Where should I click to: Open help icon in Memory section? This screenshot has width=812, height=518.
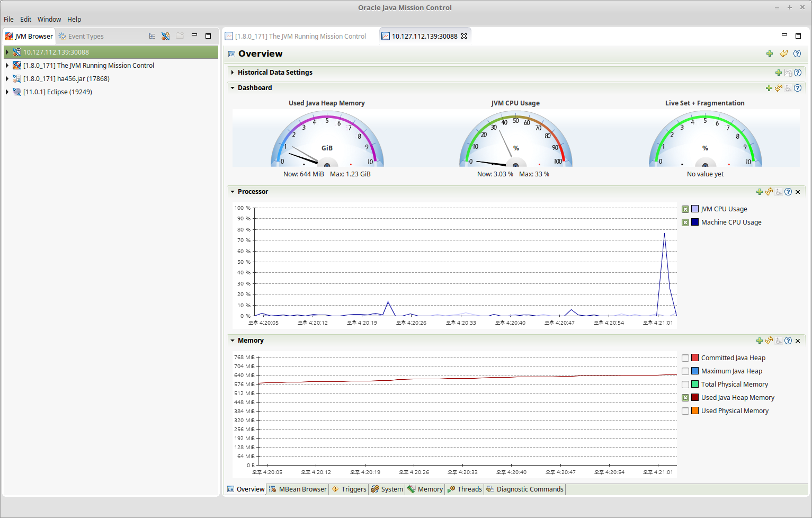point(788,341)
